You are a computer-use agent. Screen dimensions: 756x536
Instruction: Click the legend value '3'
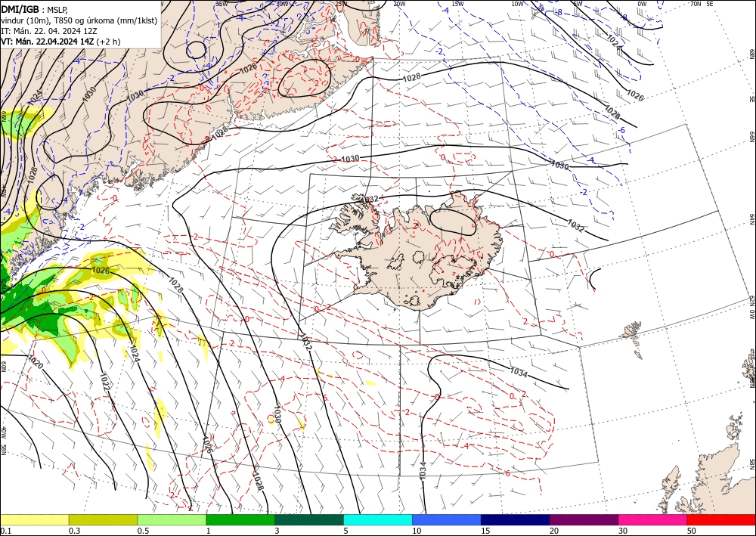[x=277, y=531]
